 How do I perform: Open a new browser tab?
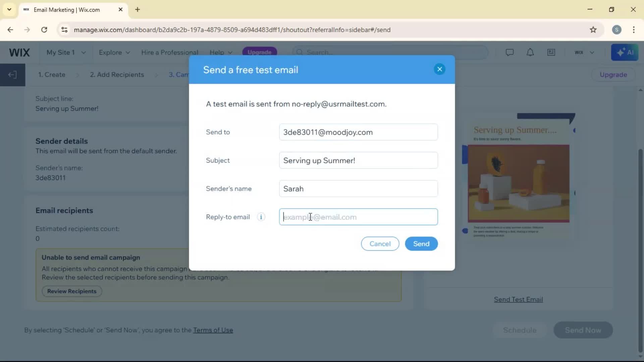tap(138, 10)
